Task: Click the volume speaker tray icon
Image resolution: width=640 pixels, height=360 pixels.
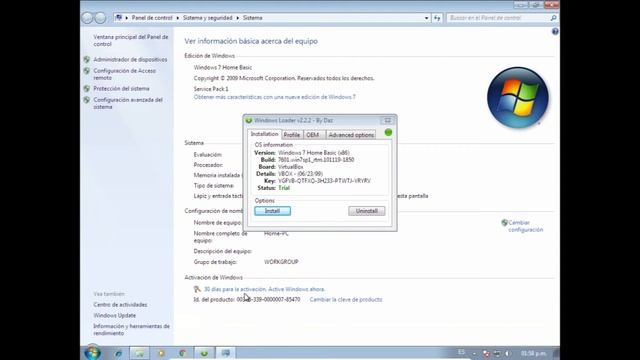Action: 507,353
